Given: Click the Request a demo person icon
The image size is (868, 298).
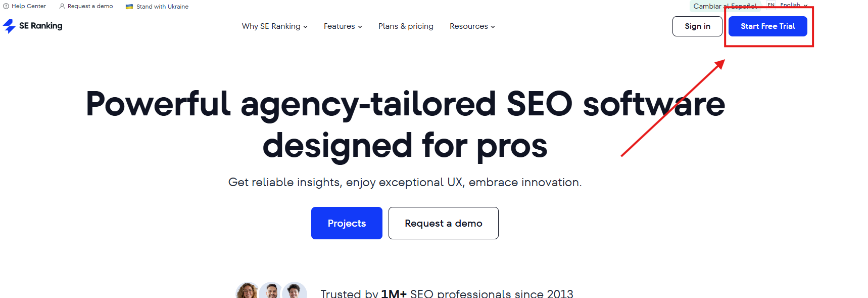Looking at the screenshot, I should coord(62,6).
